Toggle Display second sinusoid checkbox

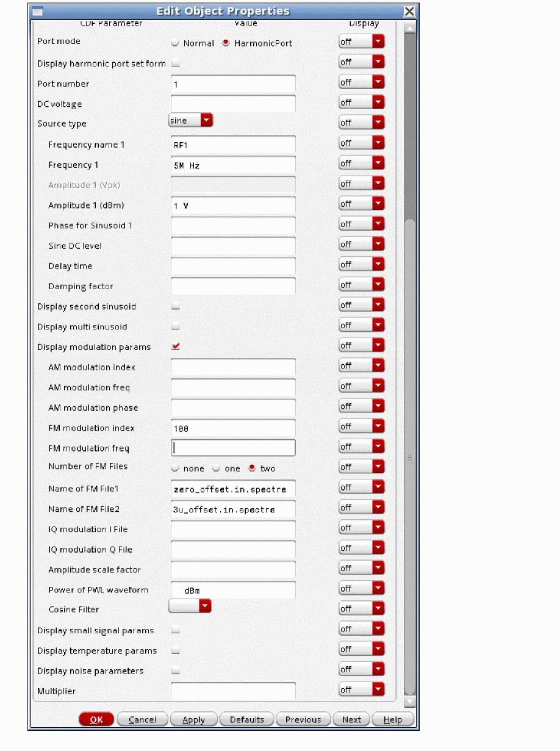tap(176, 306)
